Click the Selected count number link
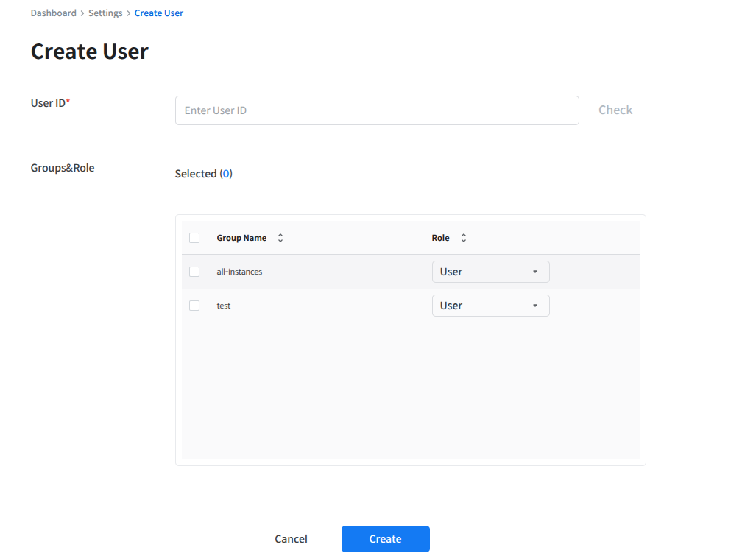This screenshot has height=553, width=756. pos(226,174)
